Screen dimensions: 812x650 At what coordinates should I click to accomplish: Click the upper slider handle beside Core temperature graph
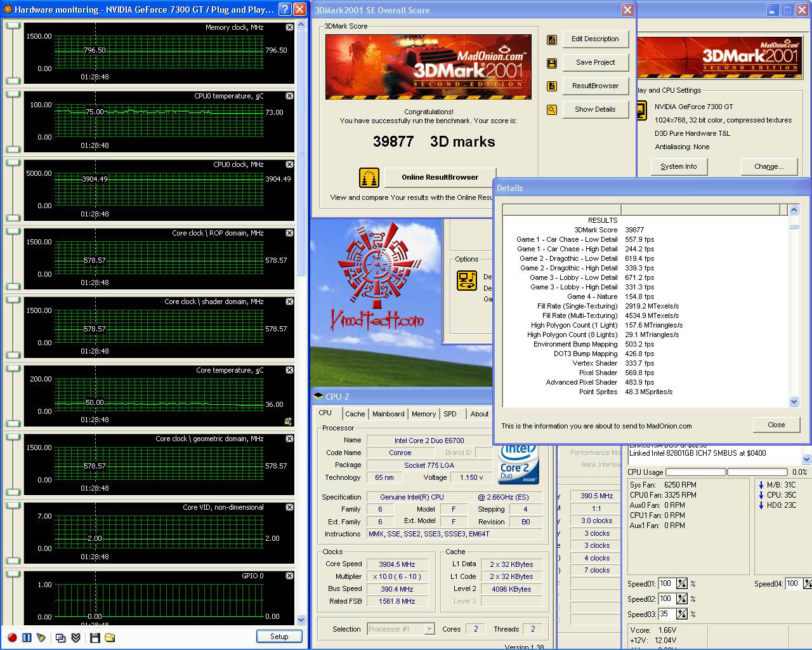tap(13, 369)
